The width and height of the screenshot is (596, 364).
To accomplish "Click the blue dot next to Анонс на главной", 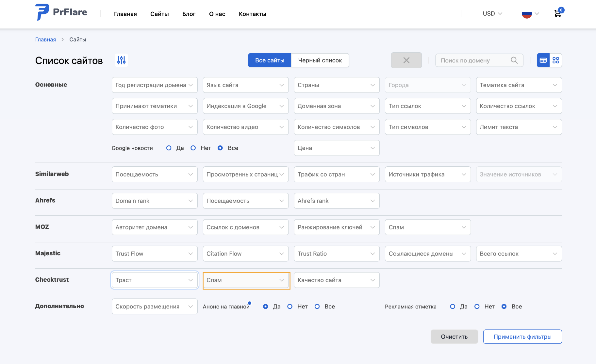I will coord(250,303).
